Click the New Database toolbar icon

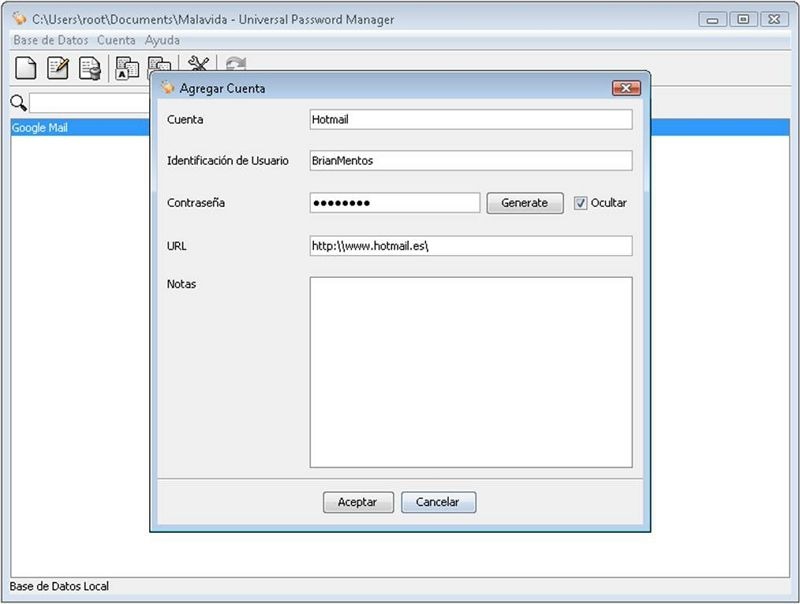26,68
